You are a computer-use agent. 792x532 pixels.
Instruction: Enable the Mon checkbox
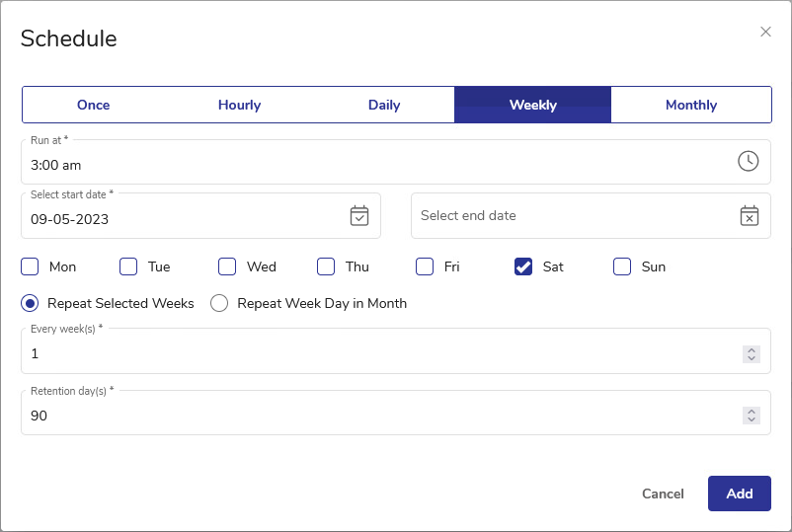[x=31, y=266]
